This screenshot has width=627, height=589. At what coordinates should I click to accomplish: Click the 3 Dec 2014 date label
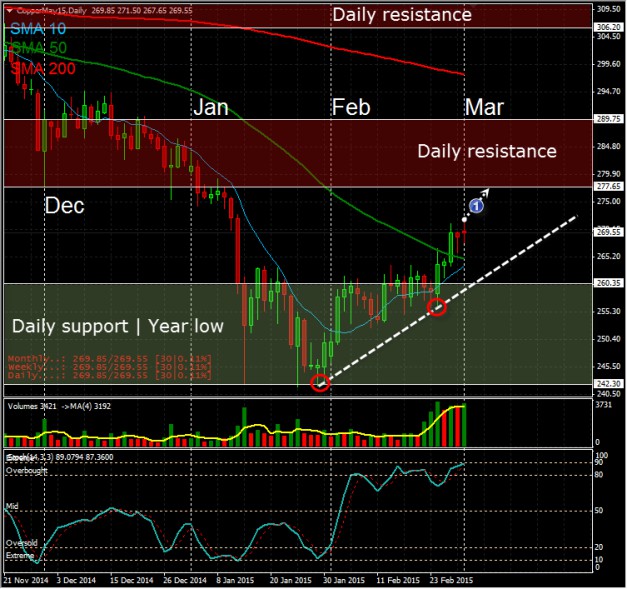click(76, 580)
